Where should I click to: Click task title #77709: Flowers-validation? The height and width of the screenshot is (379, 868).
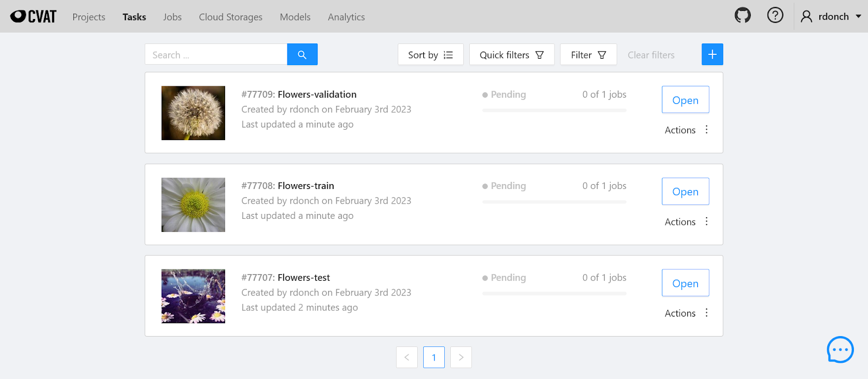click(x=299, y=94)
